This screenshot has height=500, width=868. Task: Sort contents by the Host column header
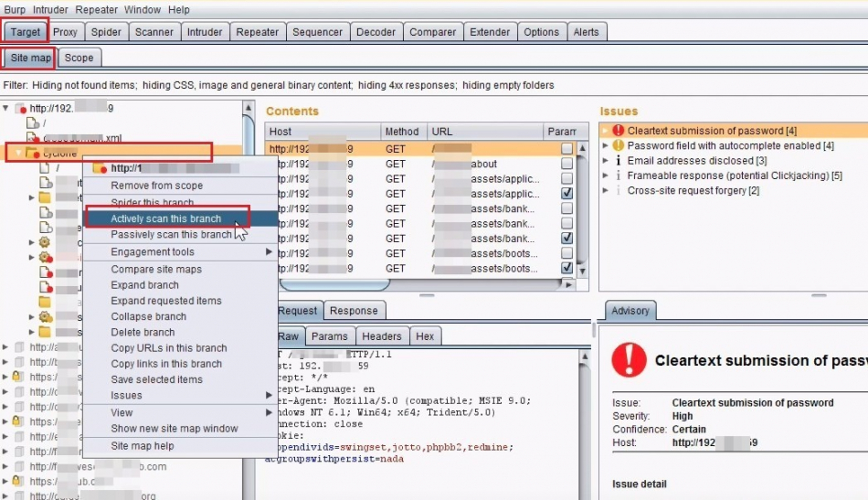click(x=323, y=132)
